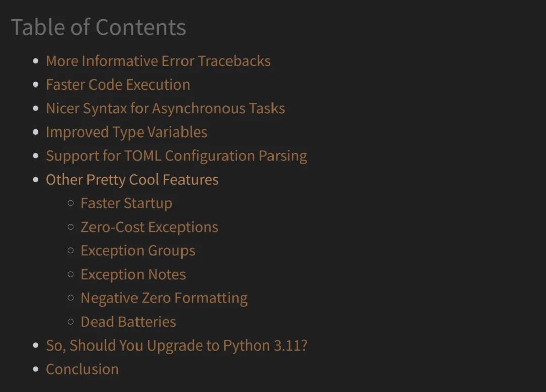Open Support for TOML Configuration Parsing
This screenshot has width=546, height=392.
[176, 156]
